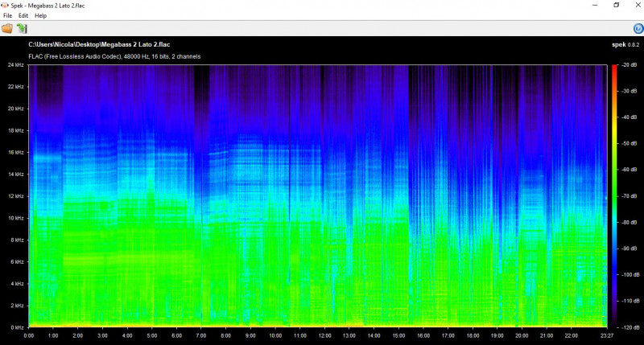Close the Spek window
644x345 pixels.
(x=636, y=5)
